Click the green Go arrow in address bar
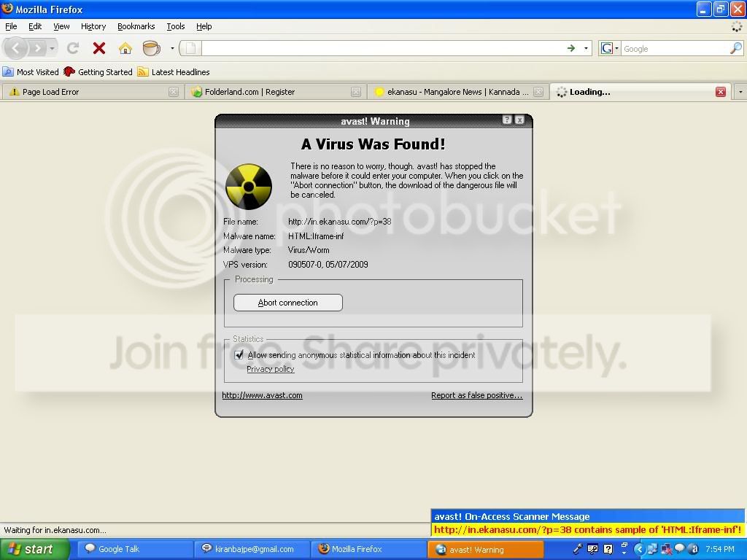The height and width of the screenshot is (560, 747). (x=571, y=48)
